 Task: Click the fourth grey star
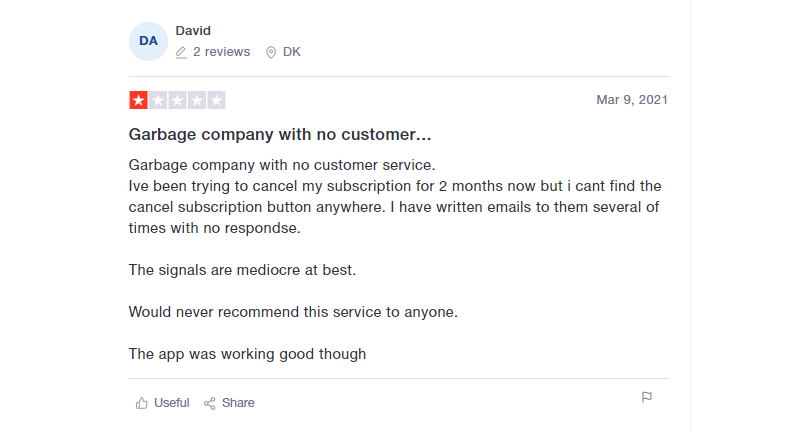pos(197,100)
